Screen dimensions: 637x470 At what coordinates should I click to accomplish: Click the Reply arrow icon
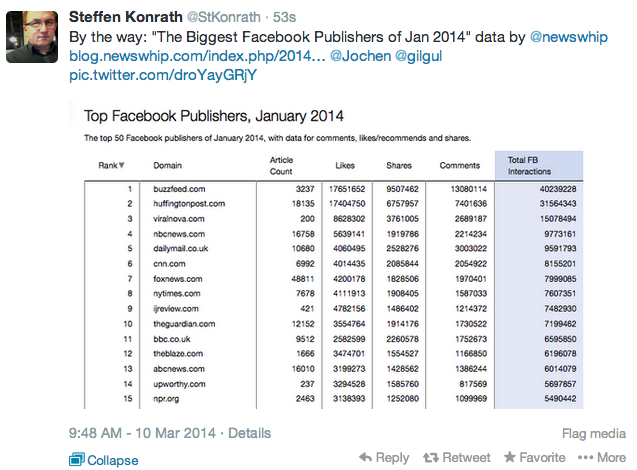pos(365,457)
